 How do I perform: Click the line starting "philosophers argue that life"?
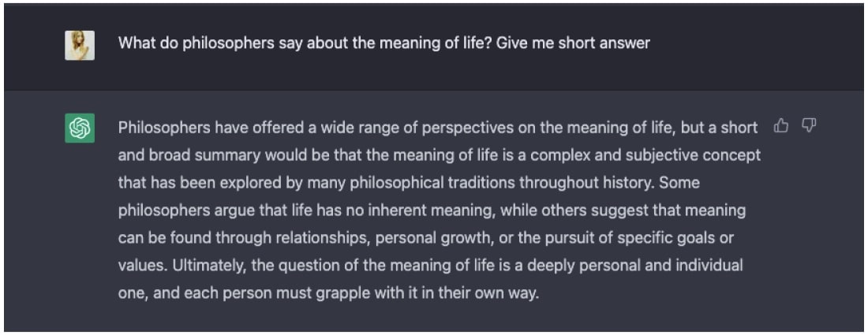(x=431, y=210)
